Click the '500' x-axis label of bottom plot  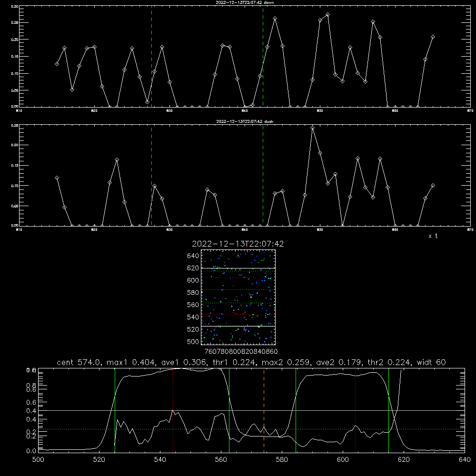coord(38,460)
